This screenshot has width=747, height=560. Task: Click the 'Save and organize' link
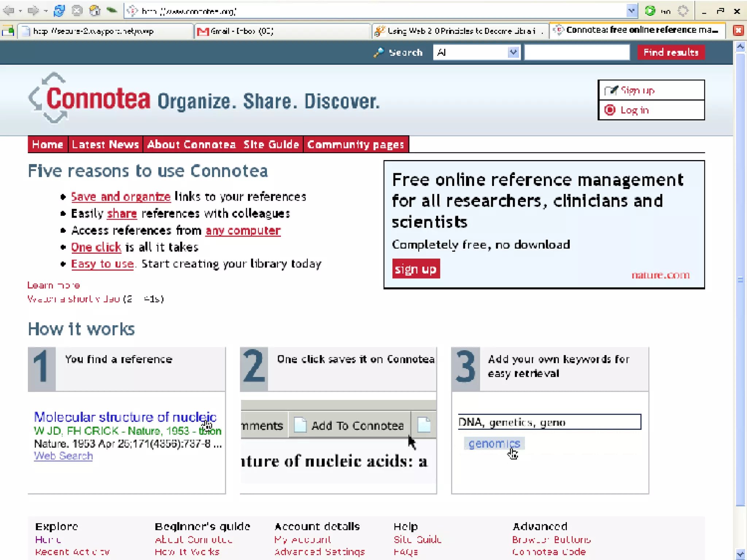coord(121,197)
